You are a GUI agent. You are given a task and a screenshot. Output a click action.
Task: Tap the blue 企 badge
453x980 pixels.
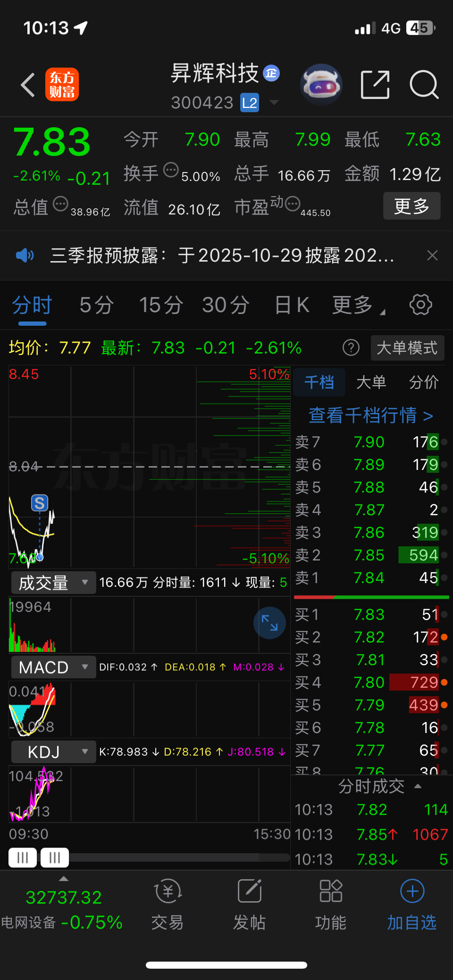pyautogui.click(x=271, y=73)
